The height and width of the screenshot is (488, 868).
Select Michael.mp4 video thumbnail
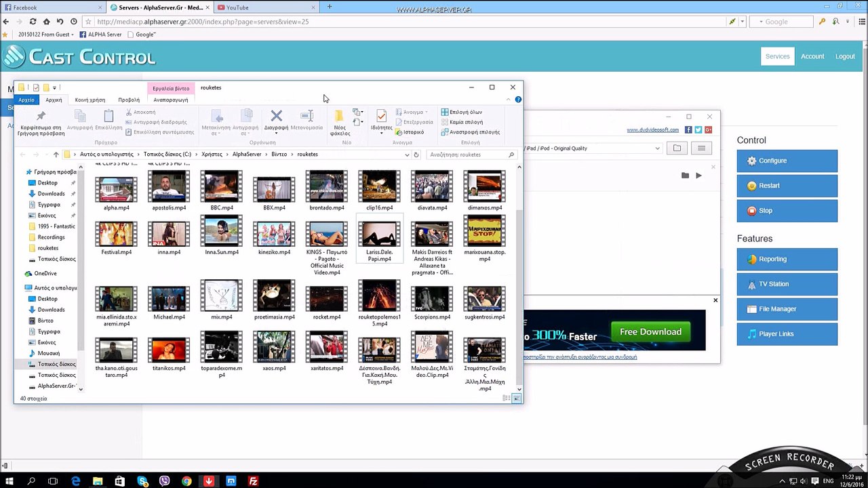(169, 298)
